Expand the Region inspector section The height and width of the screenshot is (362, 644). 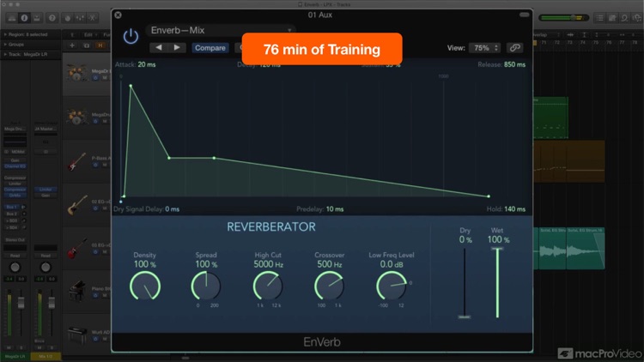(5, 34)
